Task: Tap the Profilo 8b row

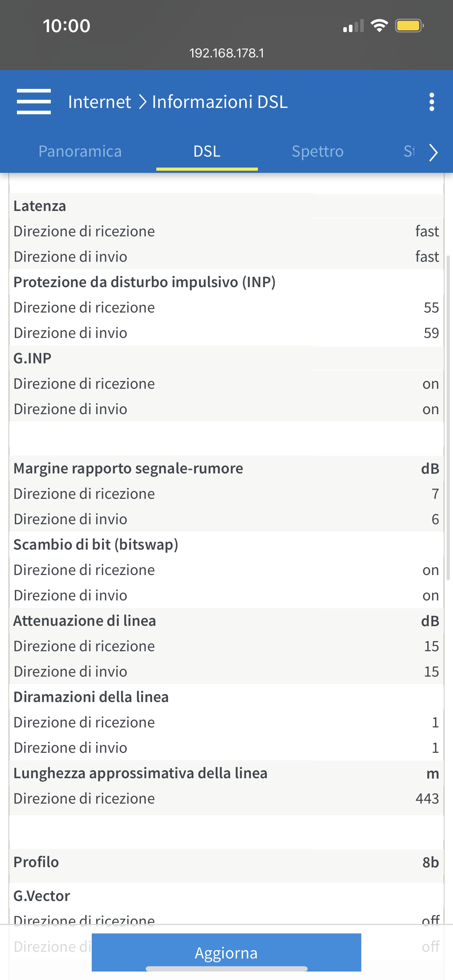Action: coord(226,862)
